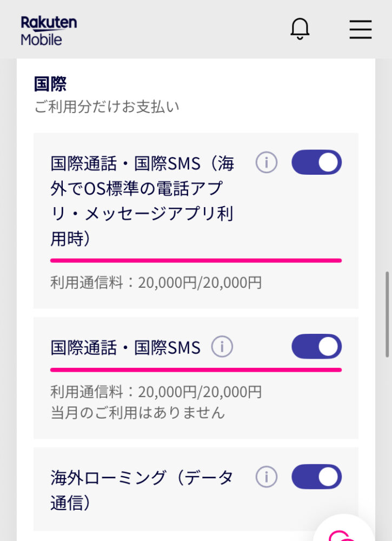This screenshot has width=392, height=541.
Task: Click the 当月のご利用はありません message
Action: click(137, 412)
